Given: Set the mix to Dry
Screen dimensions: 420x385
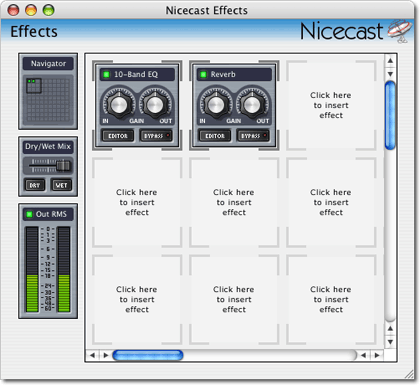Looking at the screenshot, I should [35, 185].
